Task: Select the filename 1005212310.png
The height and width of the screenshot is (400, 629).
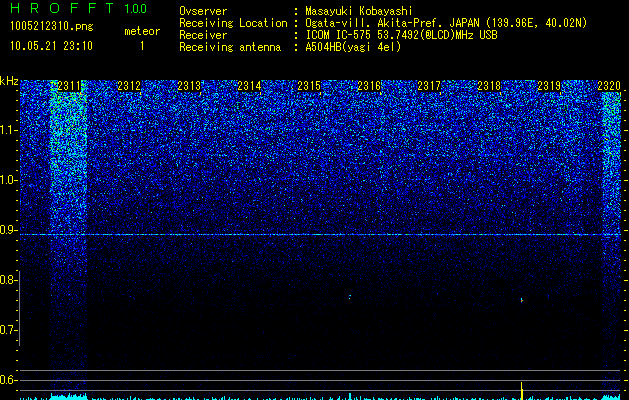Action: 52,27
